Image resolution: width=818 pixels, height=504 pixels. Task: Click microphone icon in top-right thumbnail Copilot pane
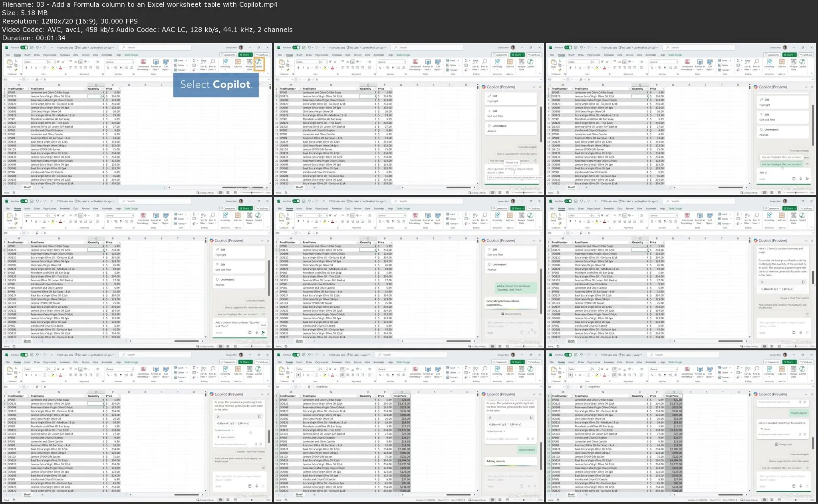pos(800,179)
